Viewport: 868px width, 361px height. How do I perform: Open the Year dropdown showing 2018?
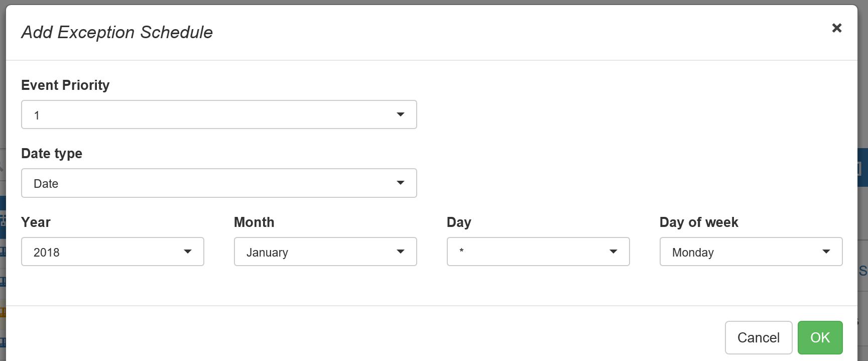(x=112, y=252)
